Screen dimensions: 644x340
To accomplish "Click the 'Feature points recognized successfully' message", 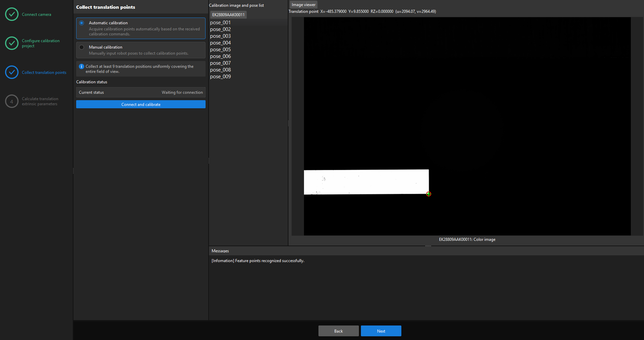I will [x=258, y=261].
